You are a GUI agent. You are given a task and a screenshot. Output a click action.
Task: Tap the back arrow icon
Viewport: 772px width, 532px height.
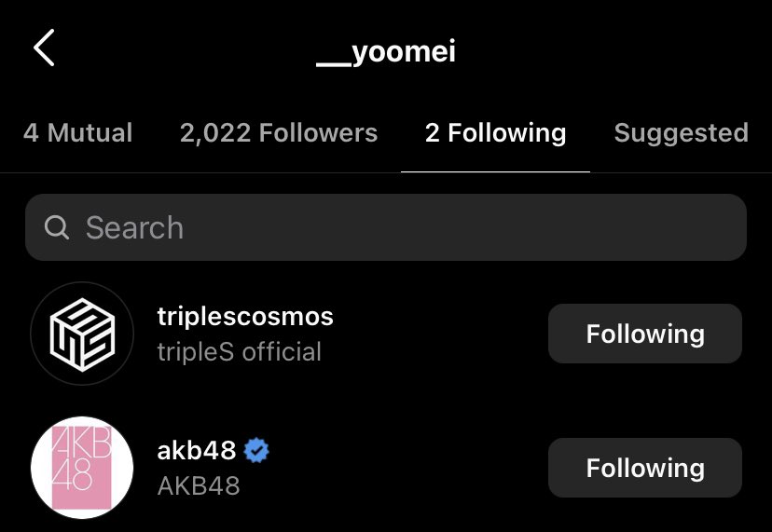click(44, 48)
